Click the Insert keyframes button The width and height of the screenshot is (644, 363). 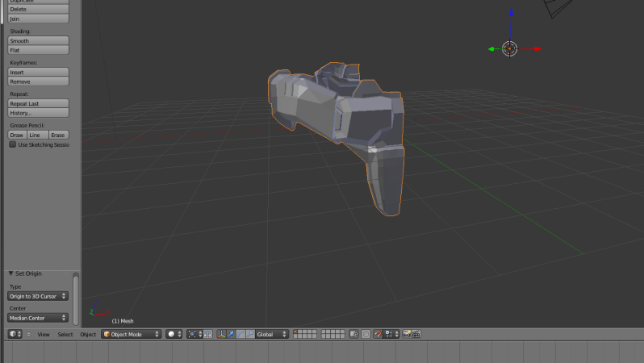coord(38,72)
